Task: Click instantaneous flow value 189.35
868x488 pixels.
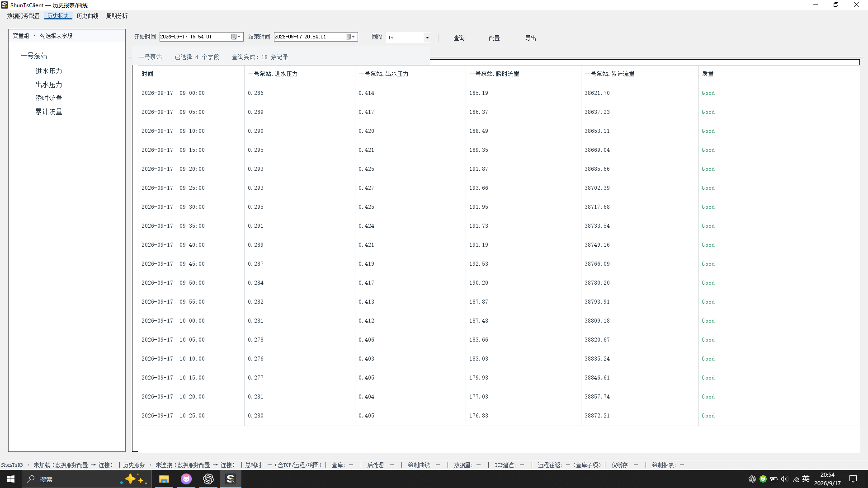Action: tap(479, 150)
